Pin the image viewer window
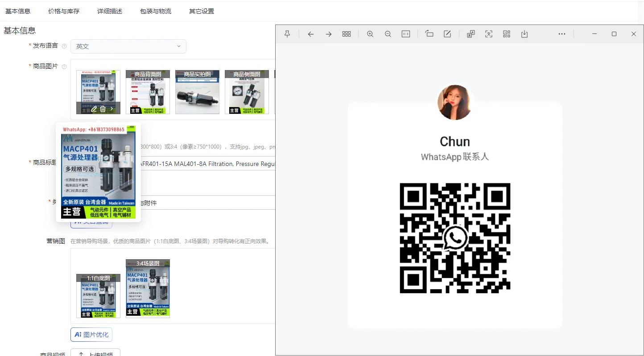Viewport: 644px width, 356px height. click(287, 34)
